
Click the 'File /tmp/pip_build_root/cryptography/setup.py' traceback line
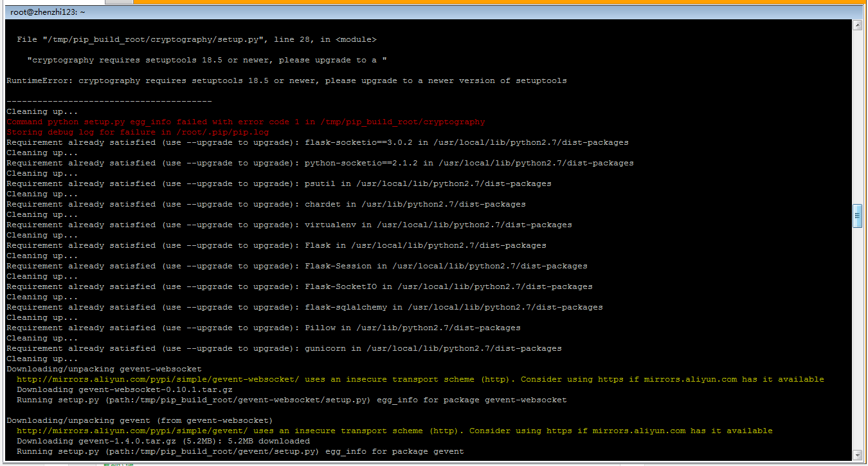click(x=197, y=40)
